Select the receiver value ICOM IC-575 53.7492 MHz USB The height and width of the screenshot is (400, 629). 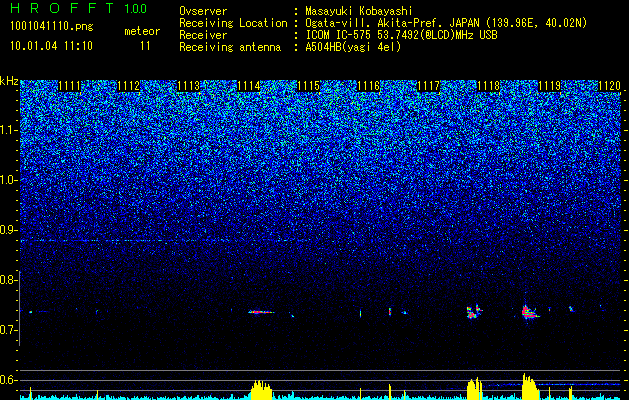[402, 35]
